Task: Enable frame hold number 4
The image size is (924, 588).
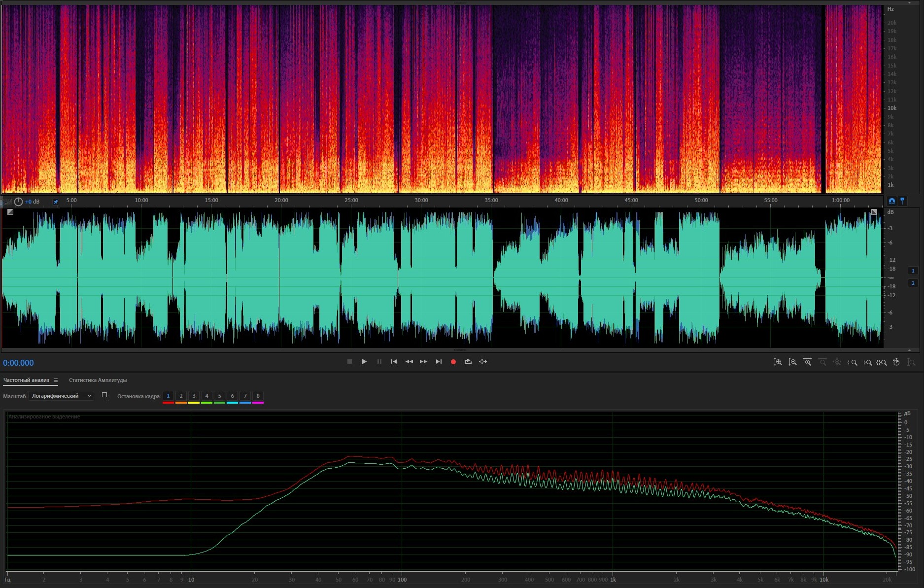Action: coord(206,396)
